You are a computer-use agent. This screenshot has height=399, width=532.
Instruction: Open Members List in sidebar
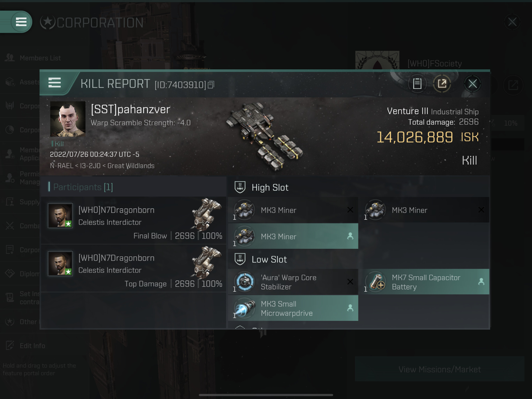pyautogui.click(x=40, y=58)
